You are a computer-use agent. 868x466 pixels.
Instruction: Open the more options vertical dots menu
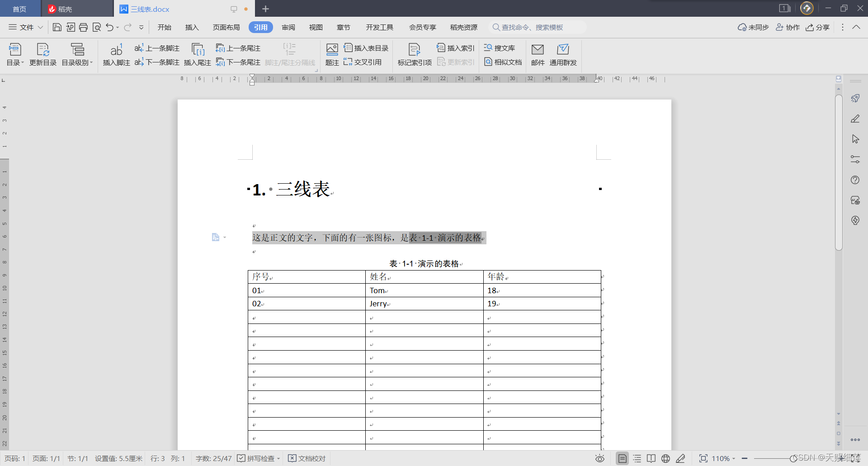click(842, 27)
